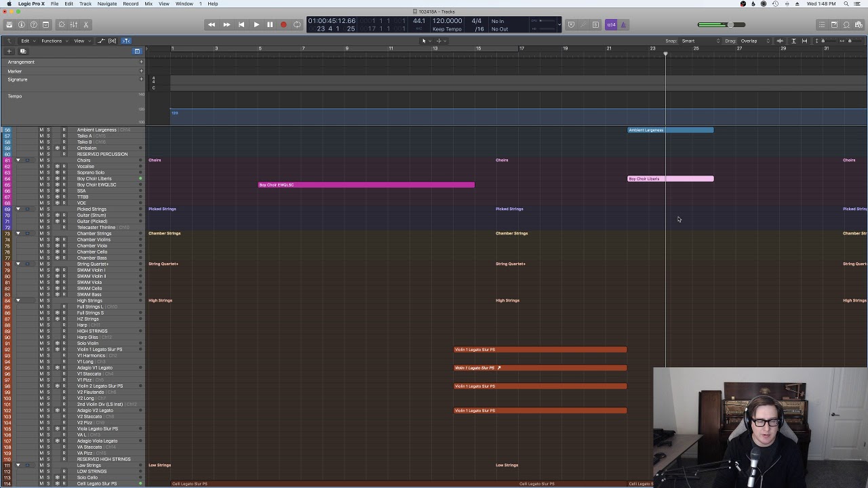Collapse the Chamber Strings track stack
This screenshot has width=868, height=488.
(18, 233)
